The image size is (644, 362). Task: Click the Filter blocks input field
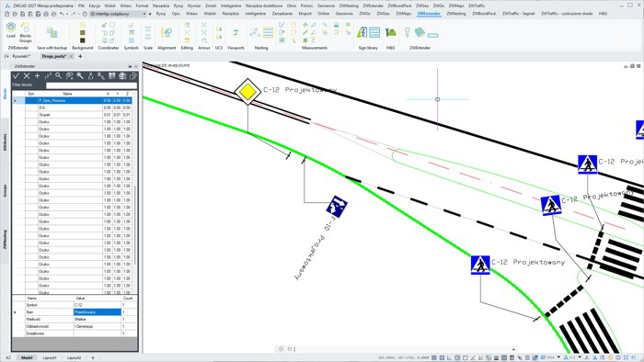91,85
